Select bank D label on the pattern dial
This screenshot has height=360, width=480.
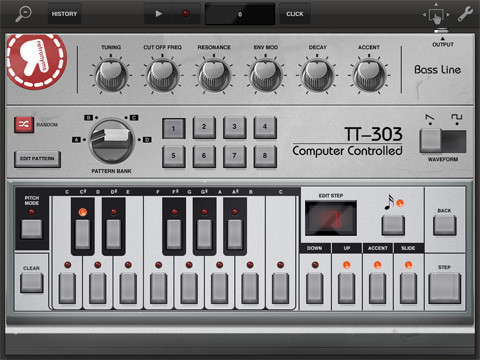[147, 140]
